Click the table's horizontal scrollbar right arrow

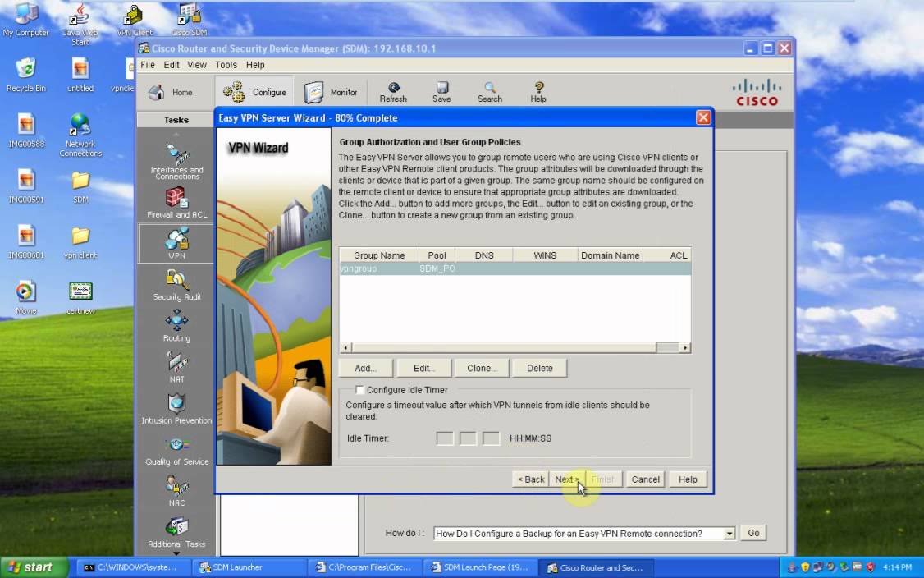pos(684,347)
